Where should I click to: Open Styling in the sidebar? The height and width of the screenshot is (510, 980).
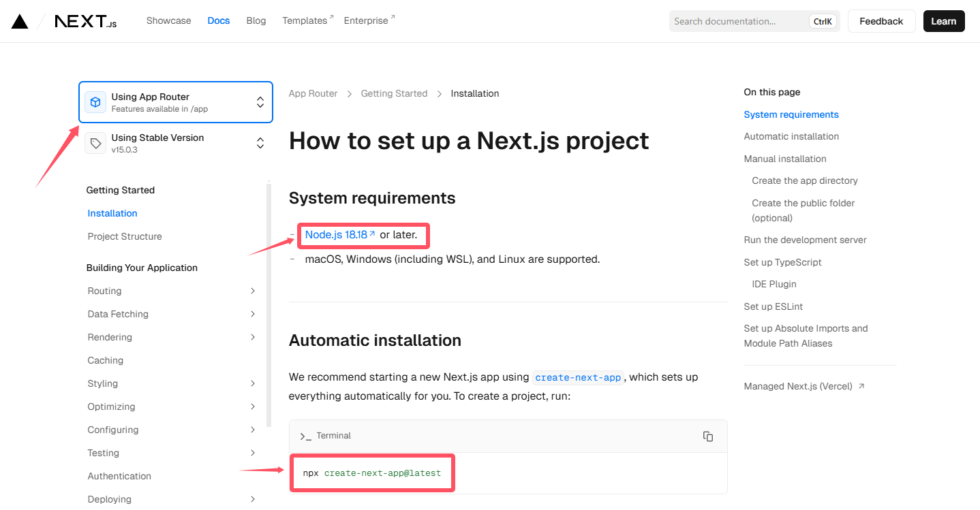(x=103, y=383)
